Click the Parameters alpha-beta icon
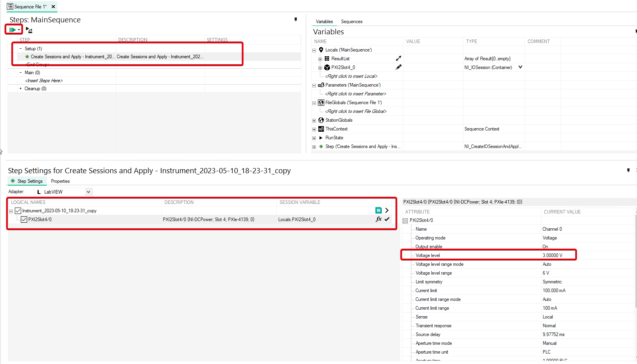 tap(321, 85)
